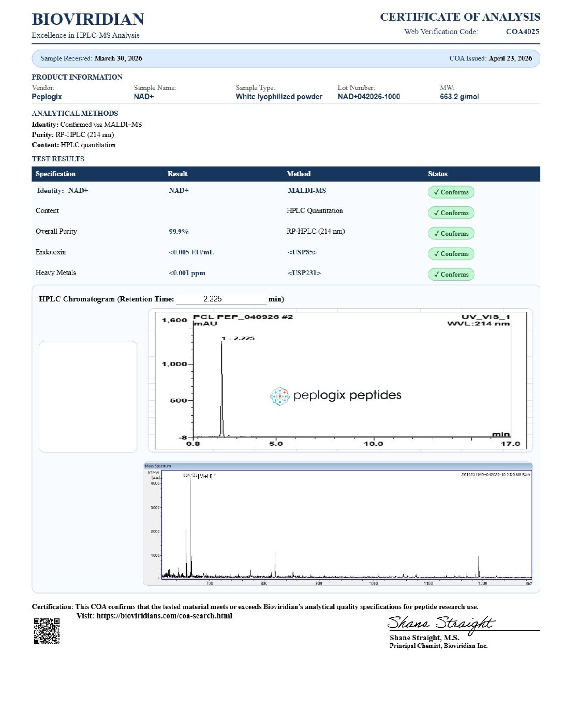Click the Mass Spectrum panel title bar

coord(337,466)
